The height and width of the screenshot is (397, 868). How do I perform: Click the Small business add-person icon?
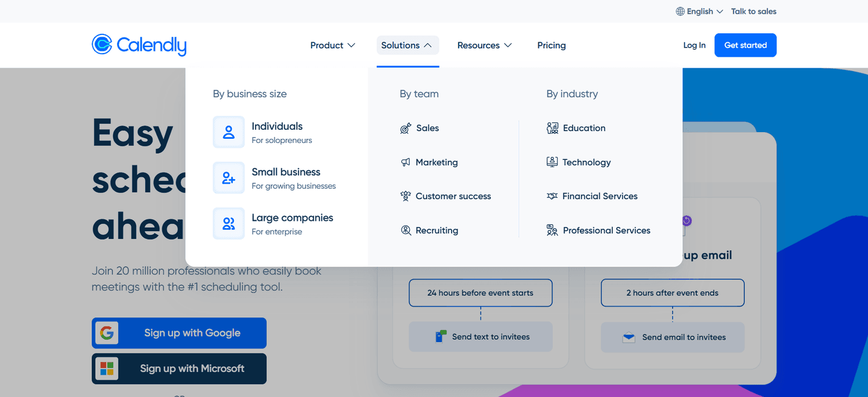coord(228,178)
